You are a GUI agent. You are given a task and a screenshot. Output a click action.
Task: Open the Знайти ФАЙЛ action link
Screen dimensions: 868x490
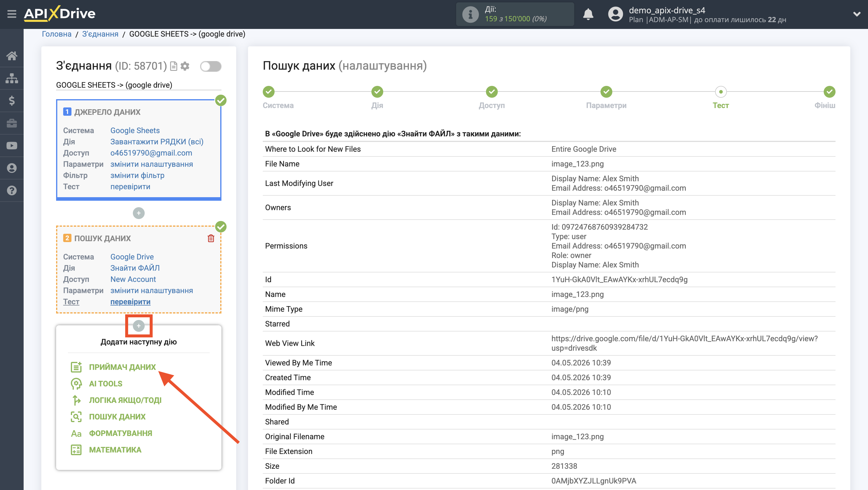tap(135, 268)
